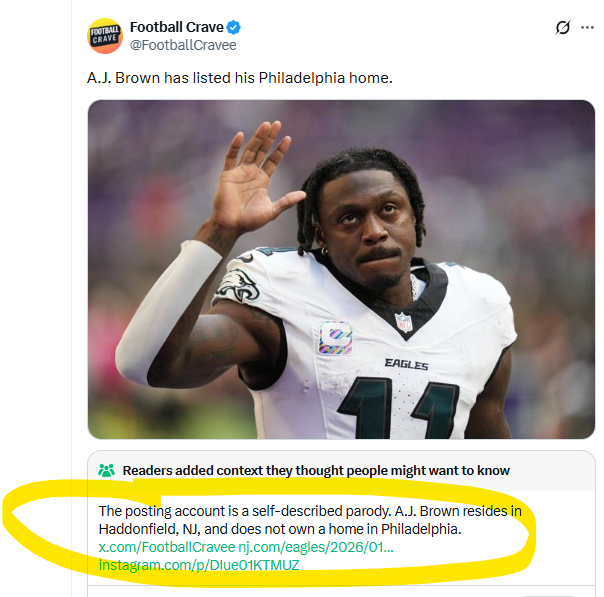Click the Eagles logo on the jersey sleeve
Viewport: 604px width, 597px height.
pyautogui.click(x=237, y=286)
